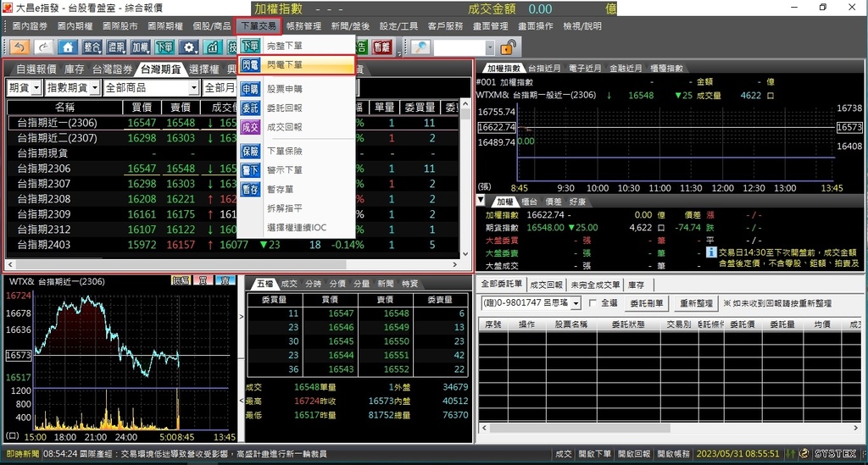Click the 保險 icon in the dropdown menu
868x465 pixels.
(250, 151)
